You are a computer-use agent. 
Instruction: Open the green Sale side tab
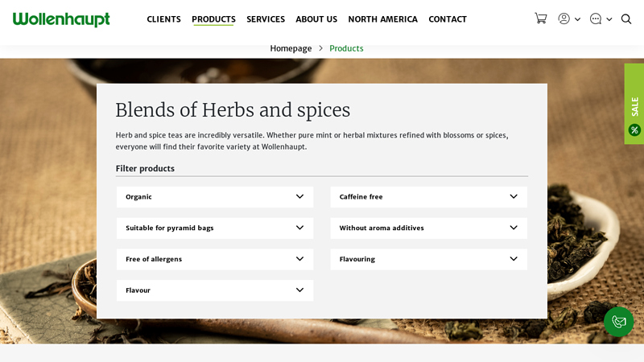tap(634, 104)
